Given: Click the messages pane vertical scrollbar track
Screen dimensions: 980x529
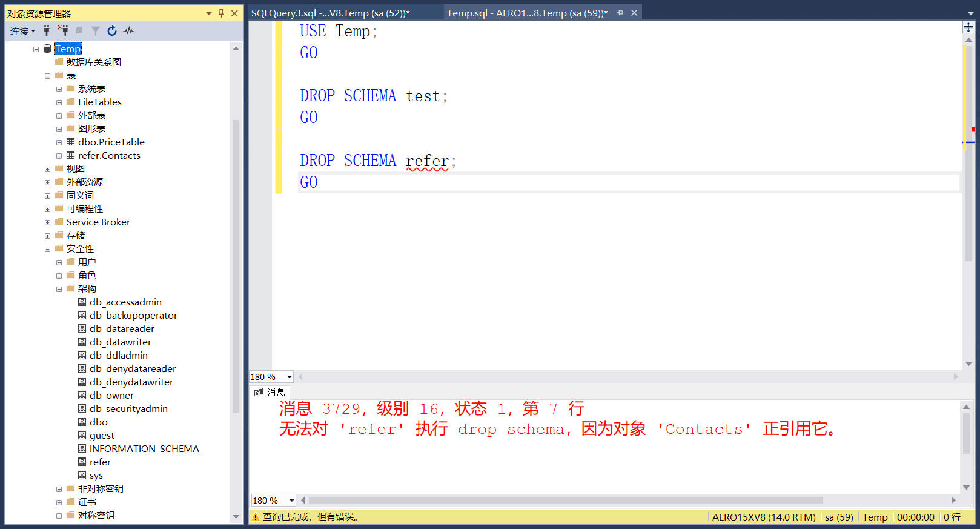Looking at the screenshot, I should coord(966,447).
